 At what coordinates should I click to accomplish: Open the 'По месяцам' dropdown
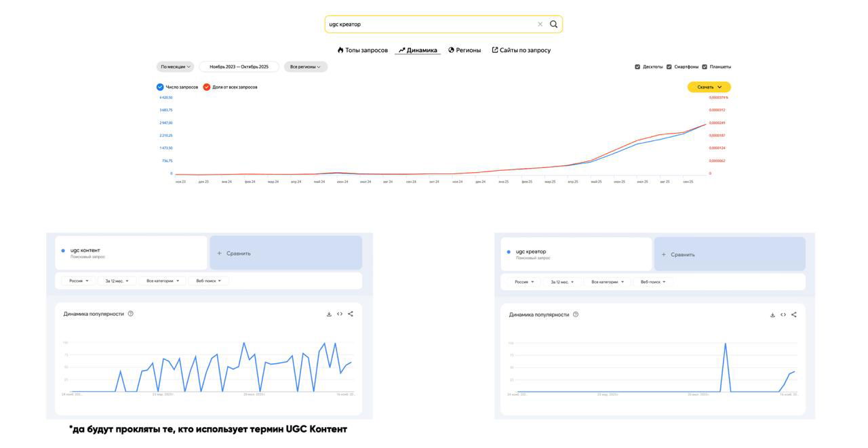click(x=175, y=67)
